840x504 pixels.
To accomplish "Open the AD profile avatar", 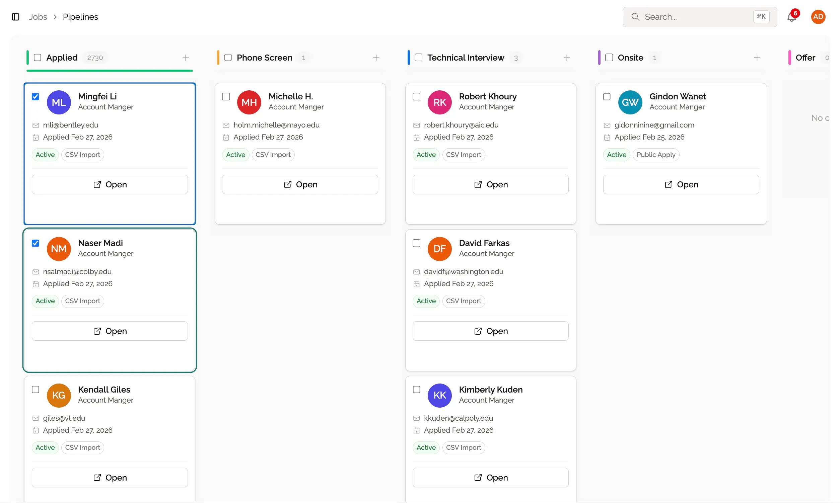I will click(818, 16).
